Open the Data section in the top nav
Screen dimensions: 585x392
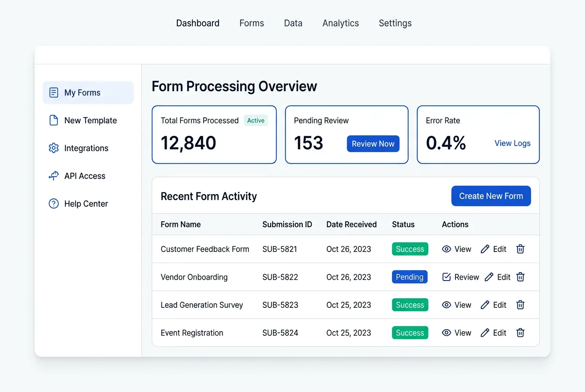(293, 23)
